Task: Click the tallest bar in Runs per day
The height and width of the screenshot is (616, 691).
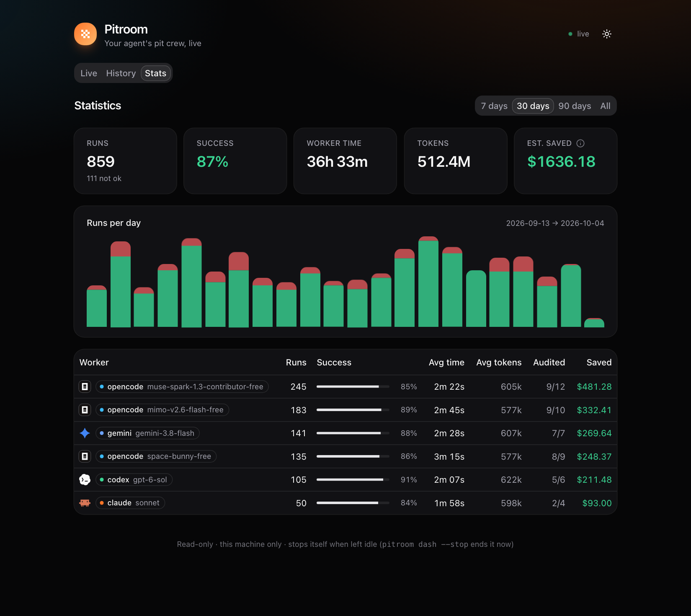Action: click(428, 282)
